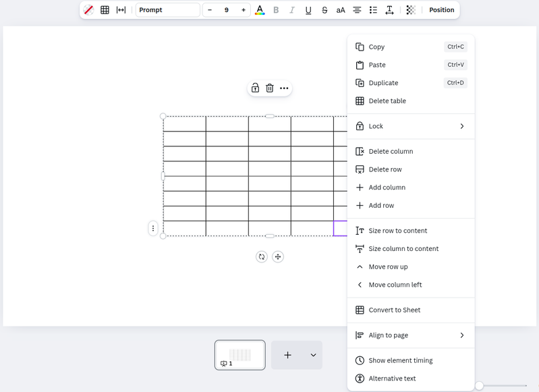Toggle bold formatting

(x=276, y=10)
